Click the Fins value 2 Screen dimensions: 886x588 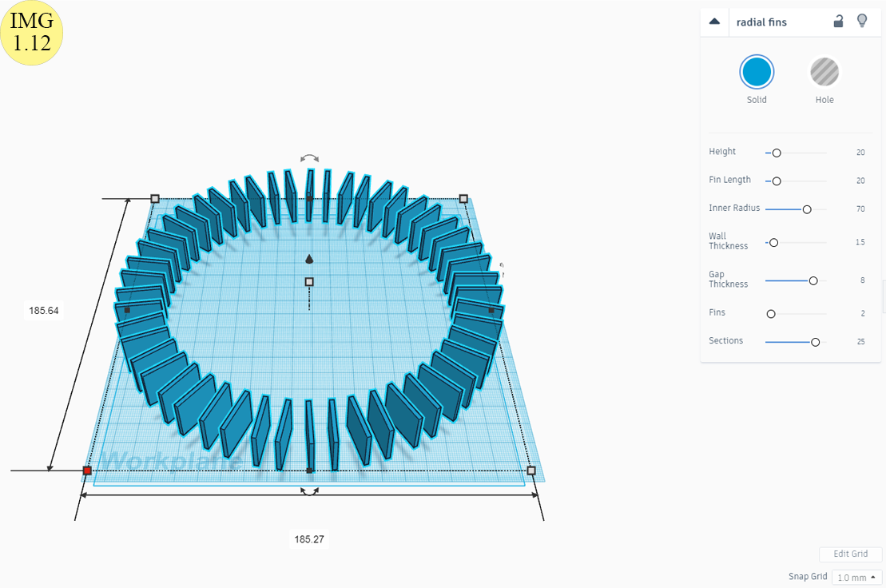[863, 313]
